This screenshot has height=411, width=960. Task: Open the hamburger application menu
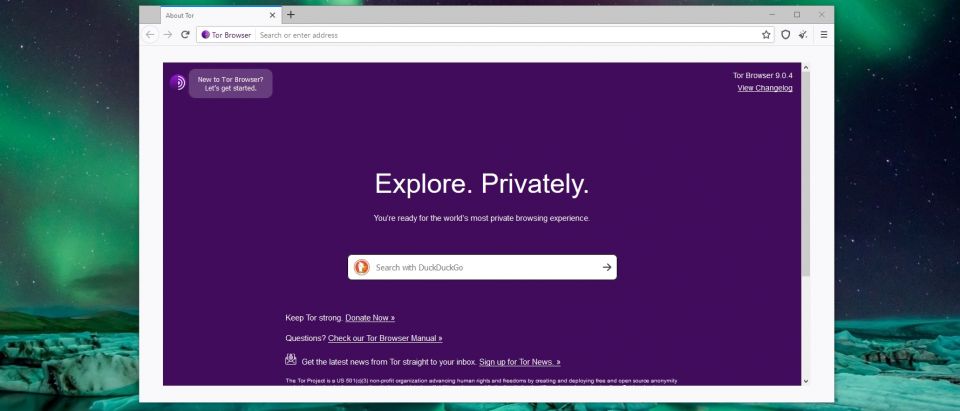point(823,35)
